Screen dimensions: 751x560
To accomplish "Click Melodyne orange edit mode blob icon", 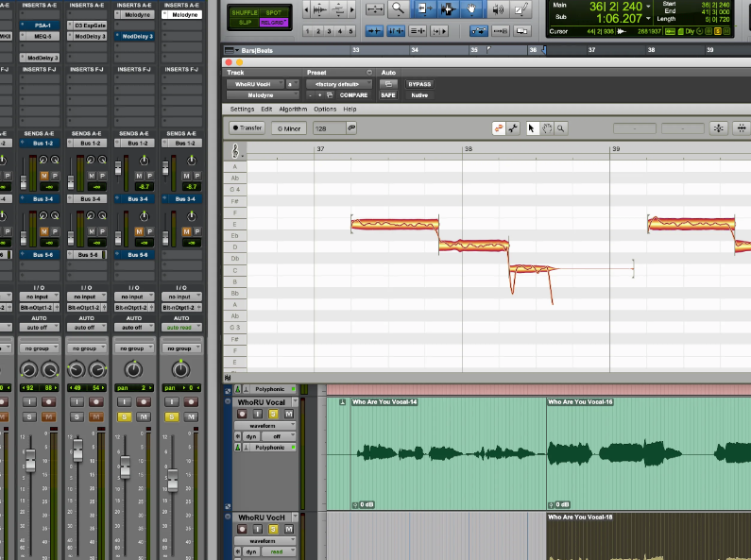I will click(499, 128).
